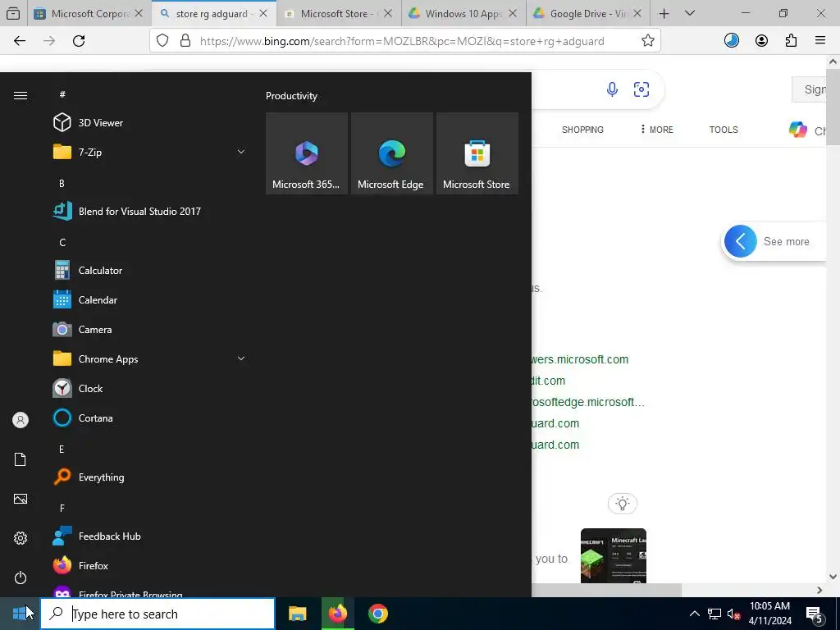Click the Microsoft Edge tile
Screen dimensions: 840x630
tap(391, 153)
